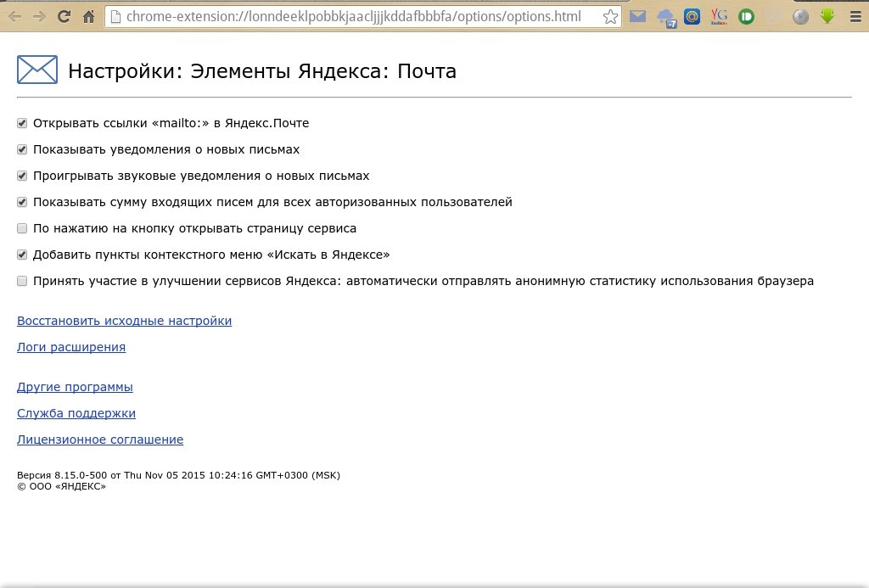Uncheck opening mailto: links in Яндекс.Почте
The width and height of the screenshot is (869, 588).
tap(22, 123)
